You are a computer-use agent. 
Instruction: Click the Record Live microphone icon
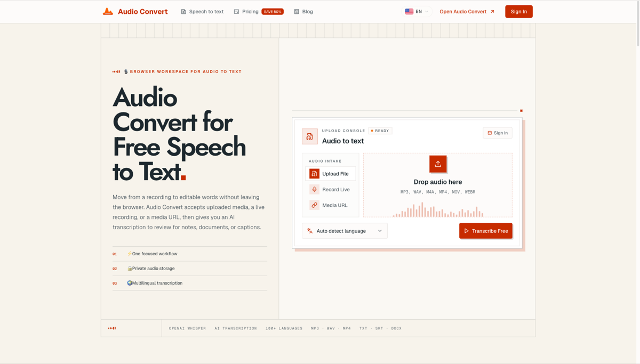click(x=314, y=189)
